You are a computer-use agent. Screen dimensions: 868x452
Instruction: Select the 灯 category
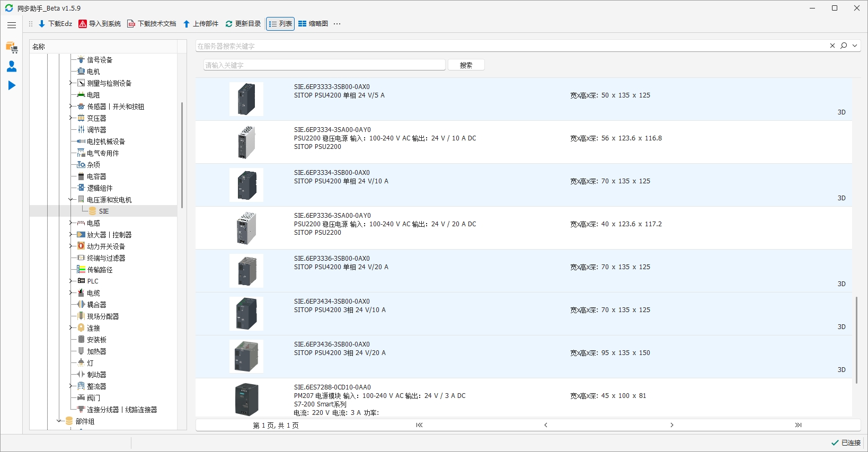point(90,363)
